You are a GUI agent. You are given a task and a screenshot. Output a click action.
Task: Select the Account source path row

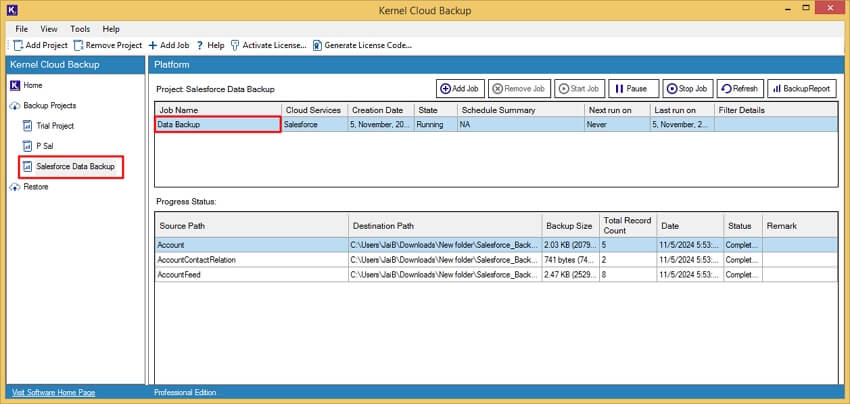tap(496, 245)
